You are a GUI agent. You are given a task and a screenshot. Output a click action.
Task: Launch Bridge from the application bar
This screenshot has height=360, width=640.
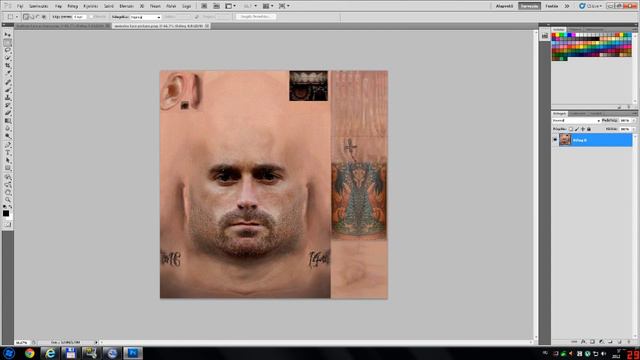point(204,6)
